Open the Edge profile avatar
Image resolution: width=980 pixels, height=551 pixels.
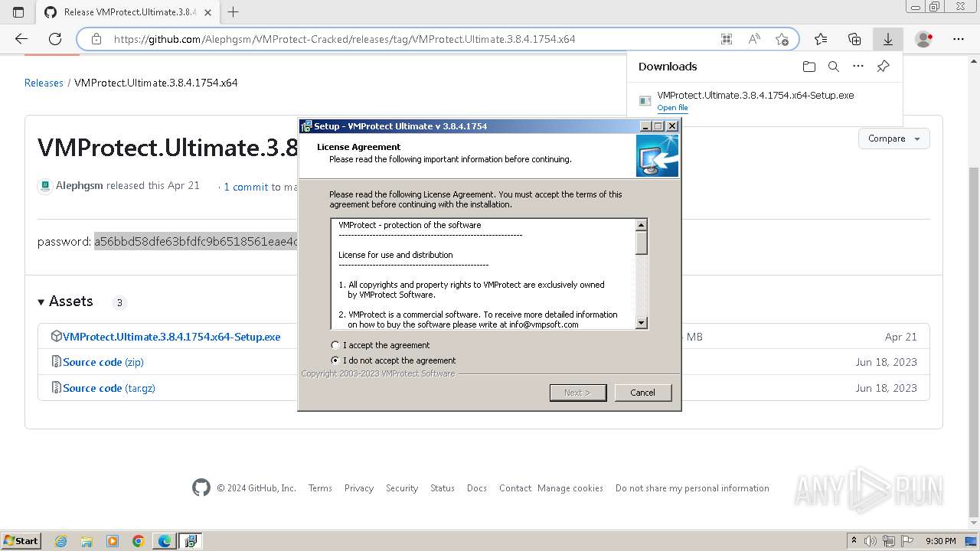point(924,39)
